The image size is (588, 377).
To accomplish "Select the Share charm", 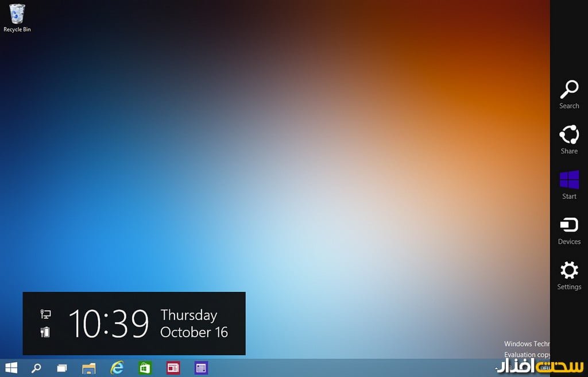I will [x=569, y=140].
